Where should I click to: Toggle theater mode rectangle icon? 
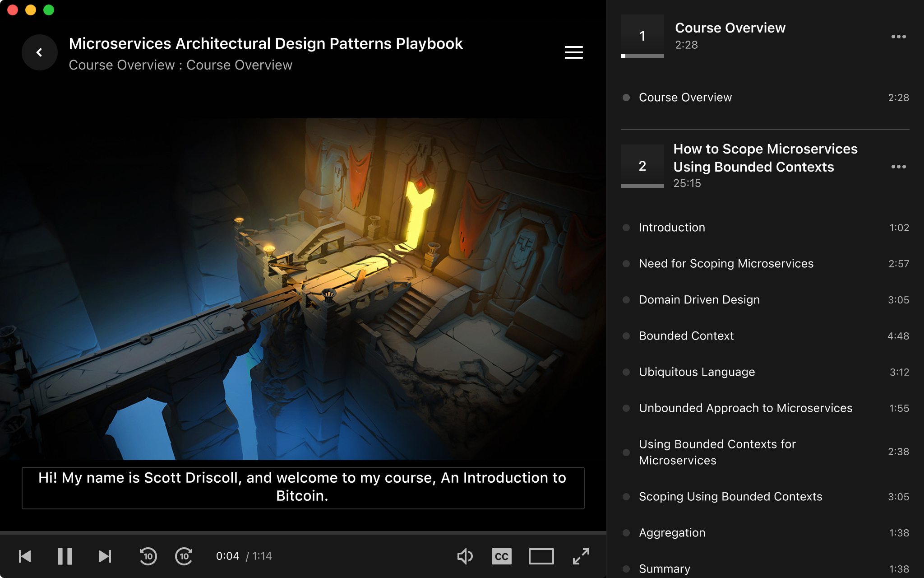[541, 556]
